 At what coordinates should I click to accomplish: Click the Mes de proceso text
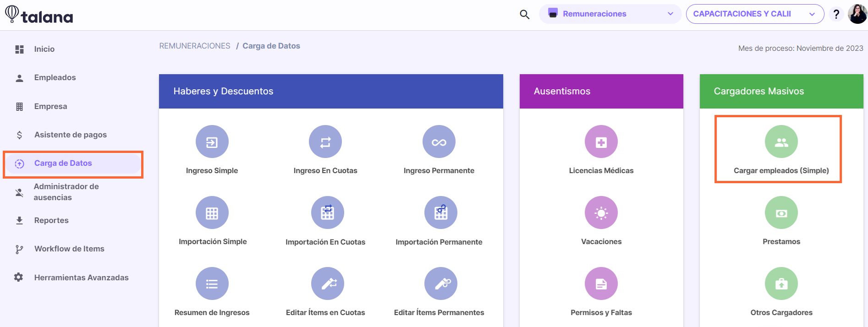pos(801,48)
